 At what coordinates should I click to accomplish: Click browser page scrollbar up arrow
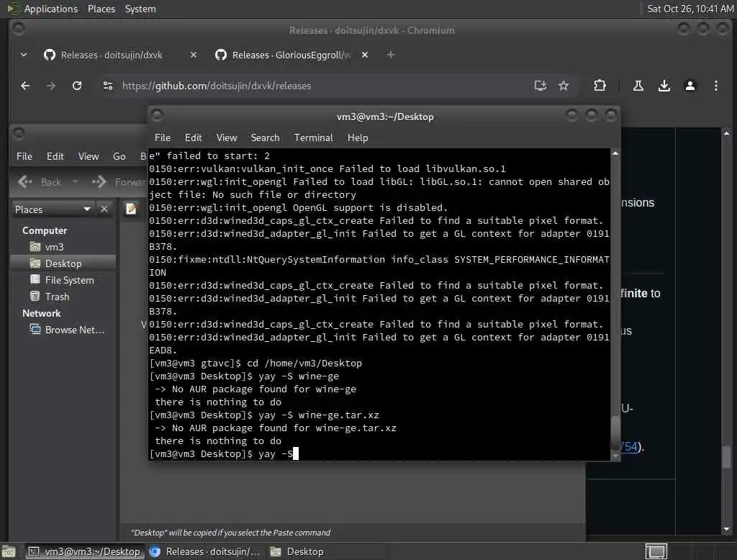point(727,134)
